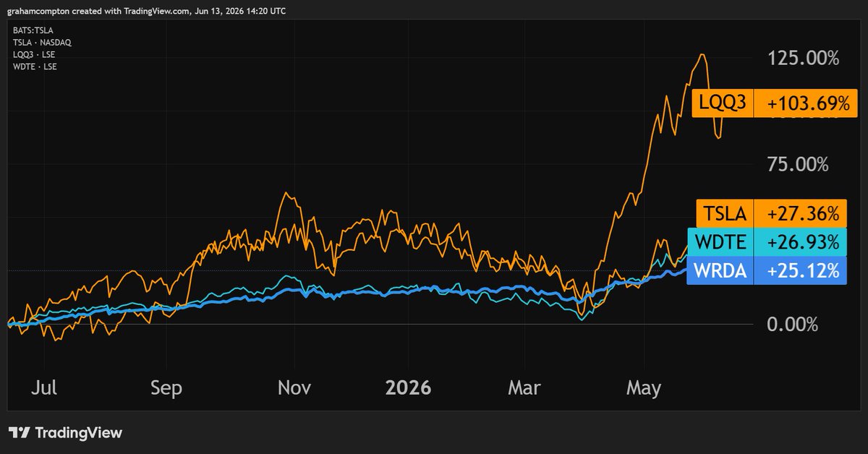868x454 pixels.
Task: Click the WDTE · LSE legend entry
Action: point(35,67)
